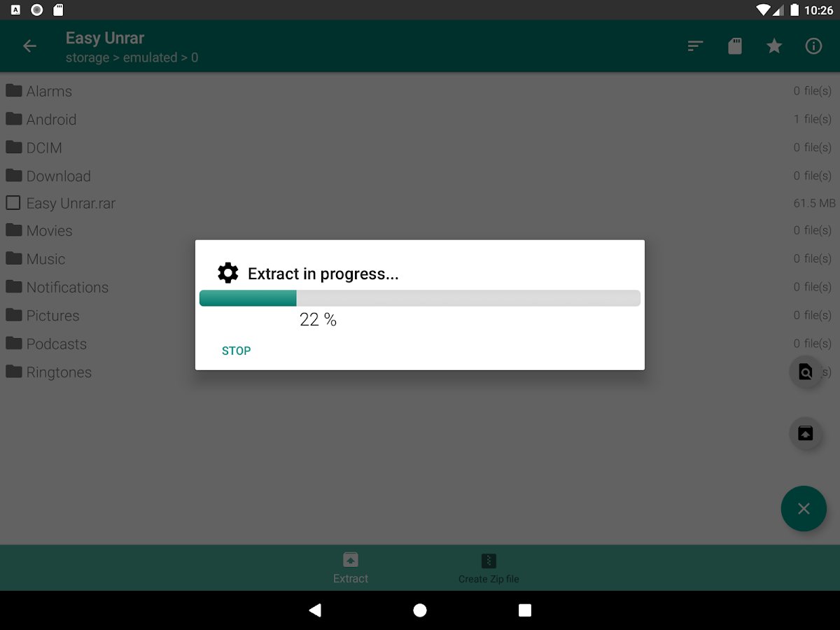The image size is (840, 630).
Task: Open the sort options icon
Action: [x=695, y=46]
